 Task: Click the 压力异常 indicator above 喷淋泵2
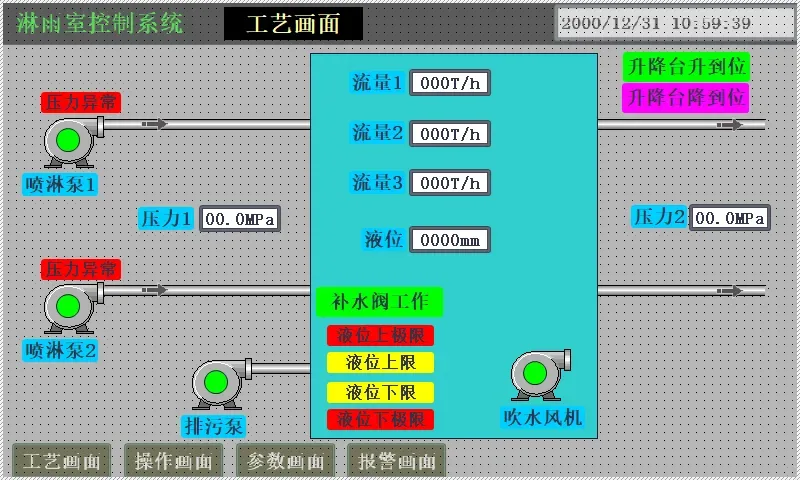[81, 269]
